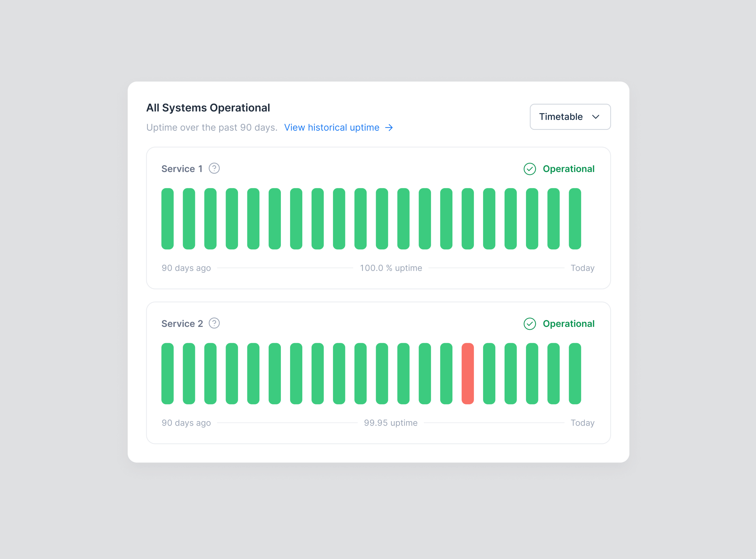Click the question mark circle beside Service 1 label
Viewport: 756px width, 559px height.
[214, 168]
